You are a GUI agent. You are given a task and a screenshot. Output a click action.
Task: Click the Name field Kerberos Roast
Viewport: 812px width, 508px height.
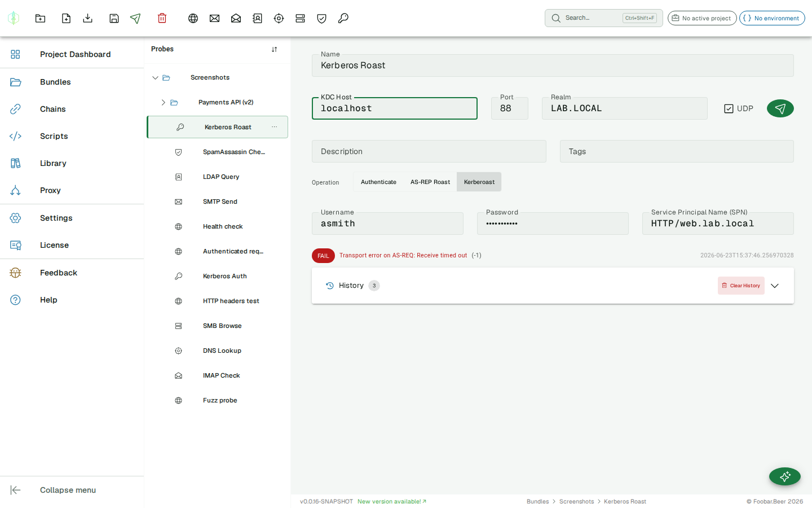tap(553, 65)
